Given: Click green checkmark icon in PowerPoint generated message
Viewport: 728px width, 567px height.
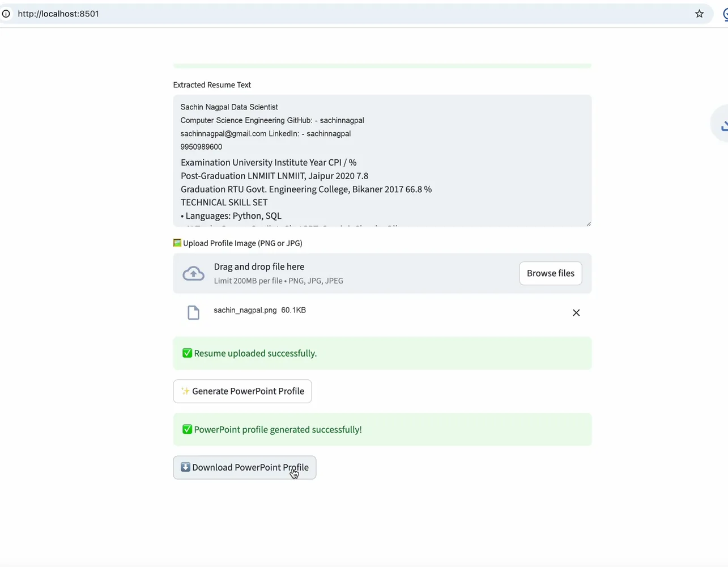Looking at the screenshot, I should tap(187, 429).
